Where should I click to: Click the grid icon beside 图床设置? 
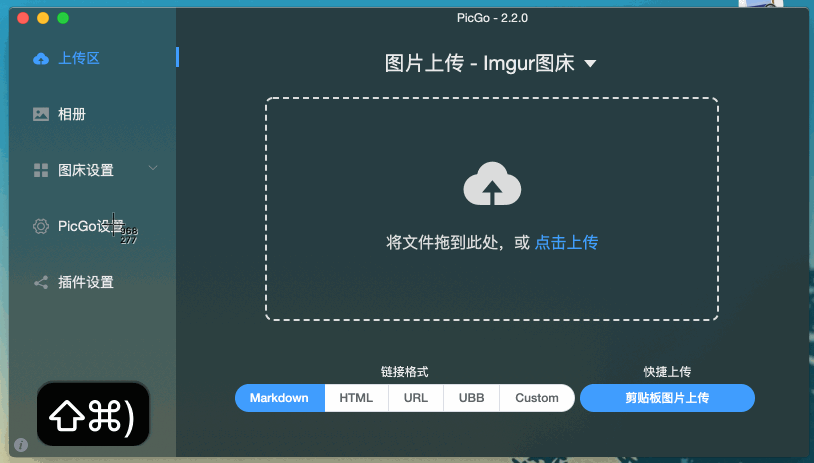(41, 171)
